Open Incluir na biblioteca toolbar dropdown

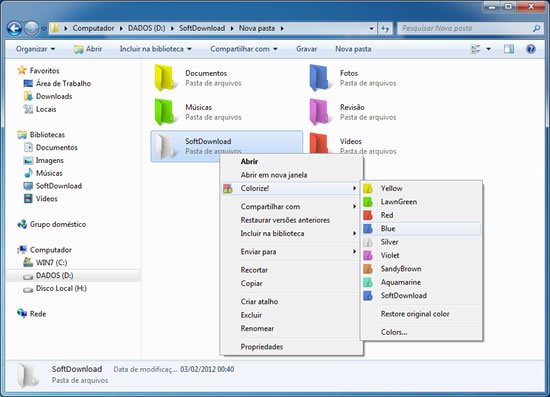[155, 49]
